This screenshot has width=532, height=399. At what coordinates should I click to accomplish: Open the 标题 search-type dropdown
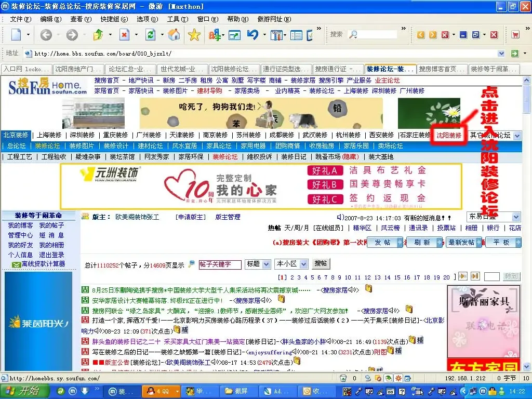coord(267,264)
